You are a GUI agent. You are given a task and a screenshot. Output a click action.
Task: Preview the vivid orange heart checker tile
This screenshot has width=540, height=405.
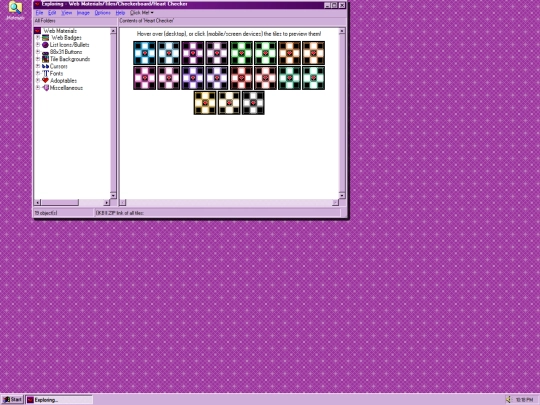(289, 53)
